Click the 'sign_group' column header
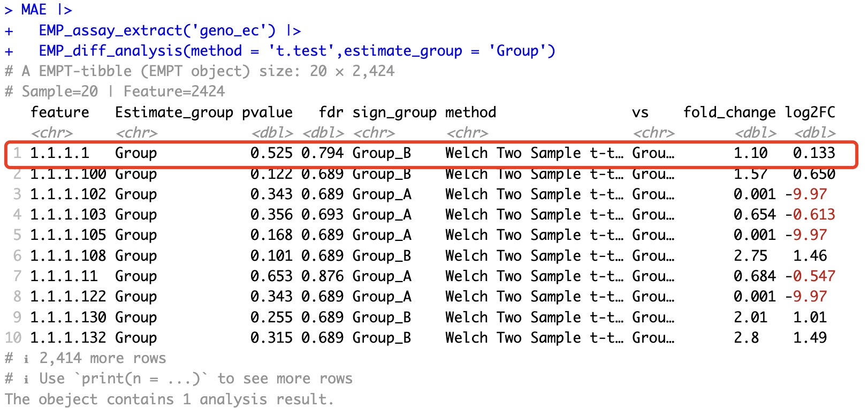 click(x=394, y=112)
